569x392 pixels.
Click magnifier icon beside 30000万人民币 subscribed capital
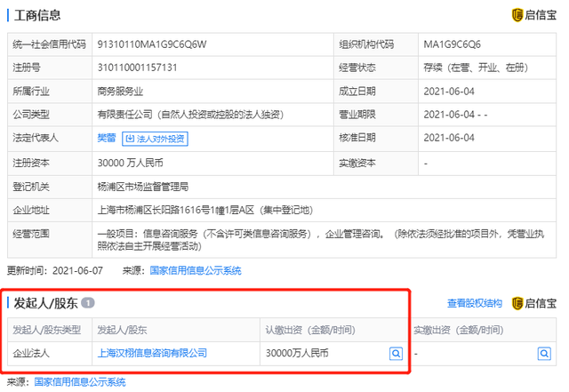tap(396, 353)
